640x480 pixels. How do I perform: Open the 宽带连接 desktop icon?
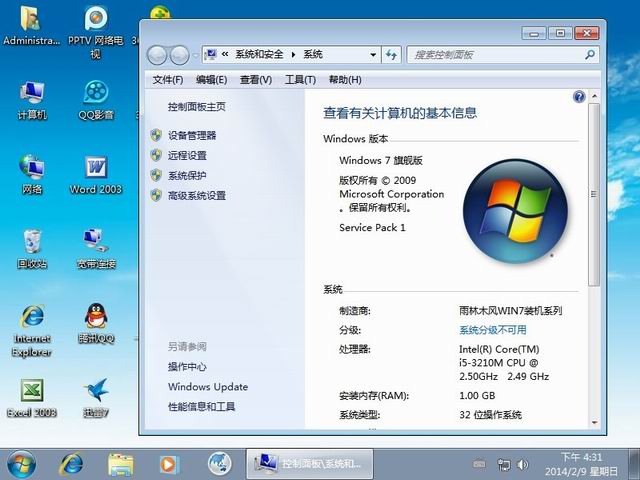tap(96, 249)
